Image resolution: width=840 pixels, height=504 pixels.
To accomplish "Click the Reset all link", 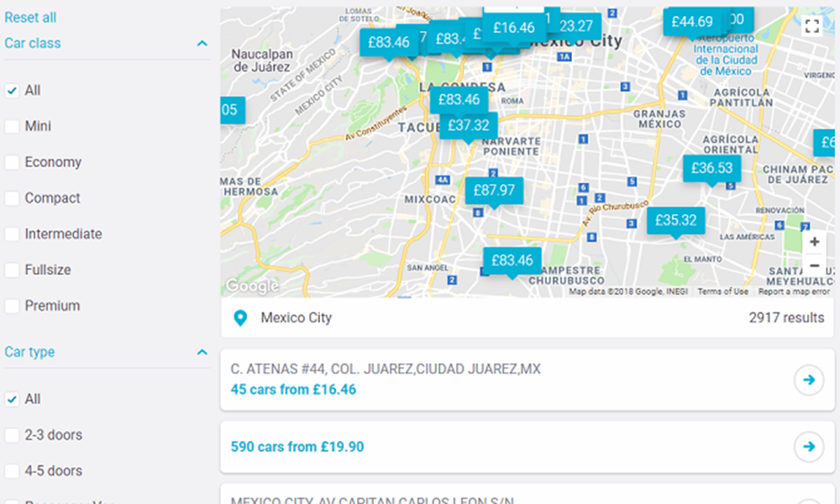I will pos(30,18).
